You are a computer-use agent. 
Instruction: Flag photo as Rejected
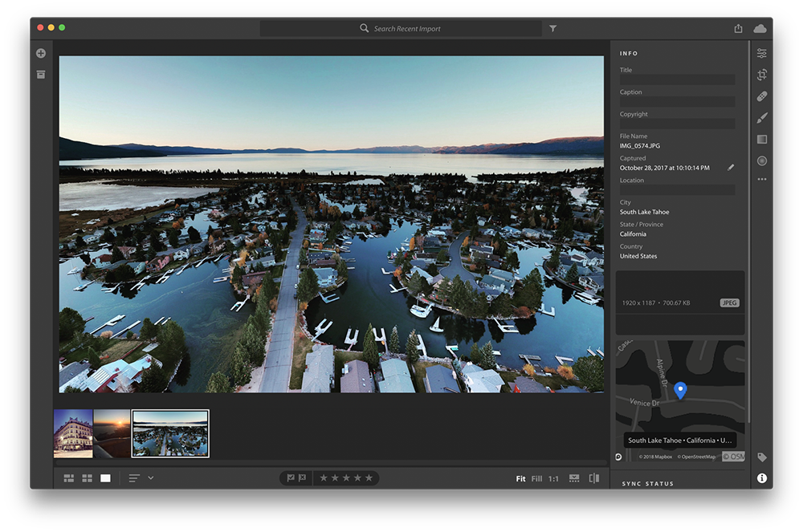[x=302, y=477]
